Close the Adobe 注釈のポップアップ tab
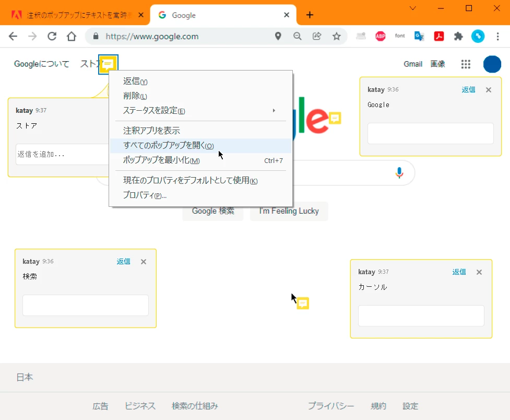This screenshot has height=420, width=510. coord(141,15)
